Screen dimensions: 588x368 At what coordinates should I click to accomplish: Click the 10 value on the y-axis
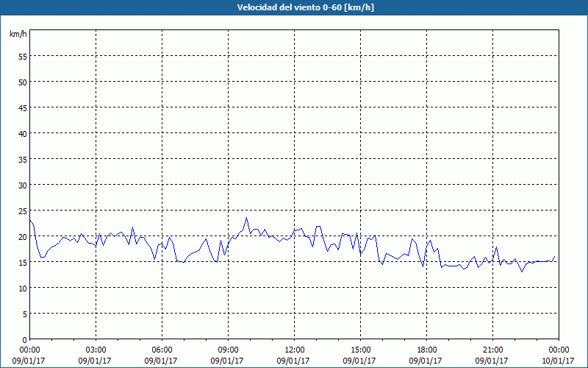pos(23,288)
